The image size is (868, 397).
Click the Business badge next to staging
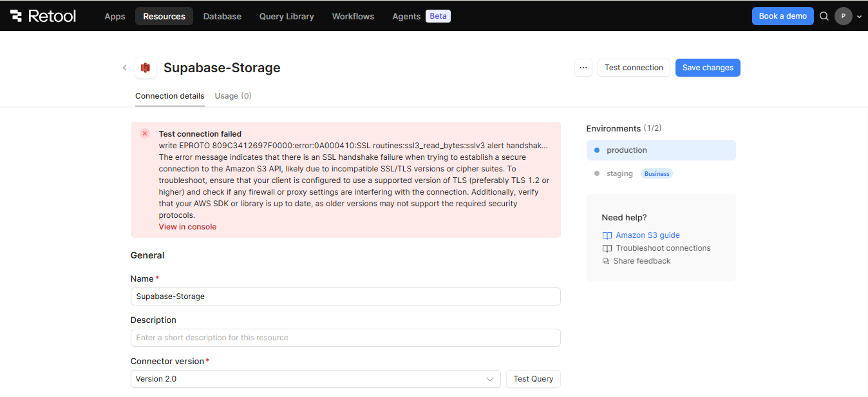[x=656, y=174]
